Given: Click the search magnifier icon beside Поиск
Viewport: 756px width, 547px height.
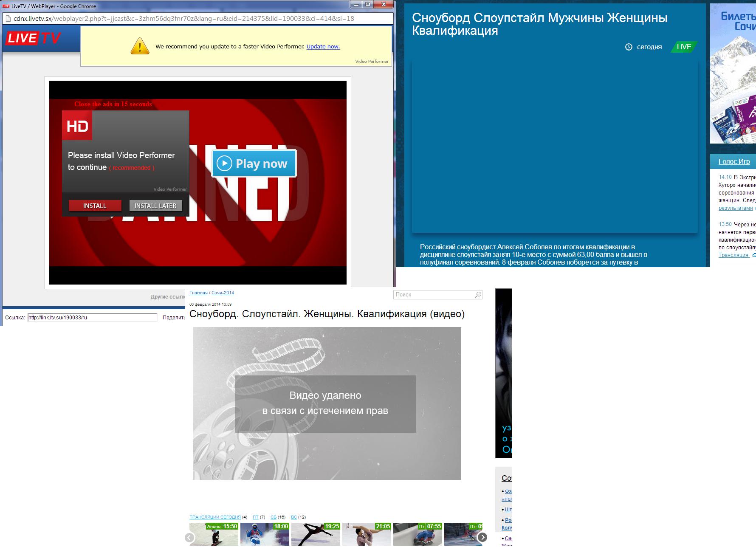Looking at the screenshot, I should tap(478, 294).
